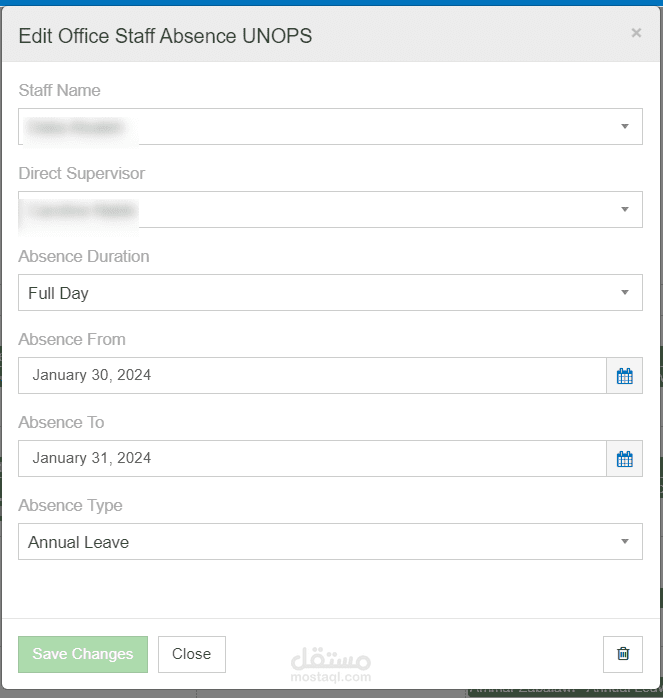663x698 pixels.
Task: Open the Absence Type dropdown showing Annual Leave
Action: coord(330,542)
